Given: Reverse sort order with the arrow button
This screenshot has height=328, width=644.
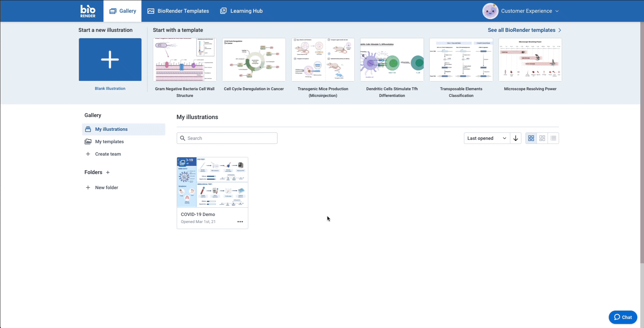Looking at the screenshot, I should pyautogui.click(x=515, y=138).
